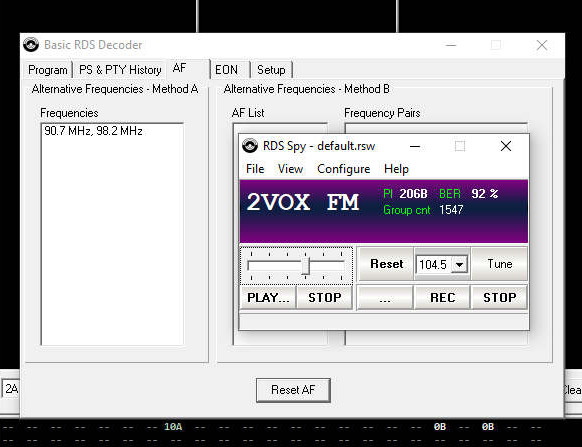582x447 pixels.
Task: Open the Help menu in RDS Spy
Action: (396, 169)
